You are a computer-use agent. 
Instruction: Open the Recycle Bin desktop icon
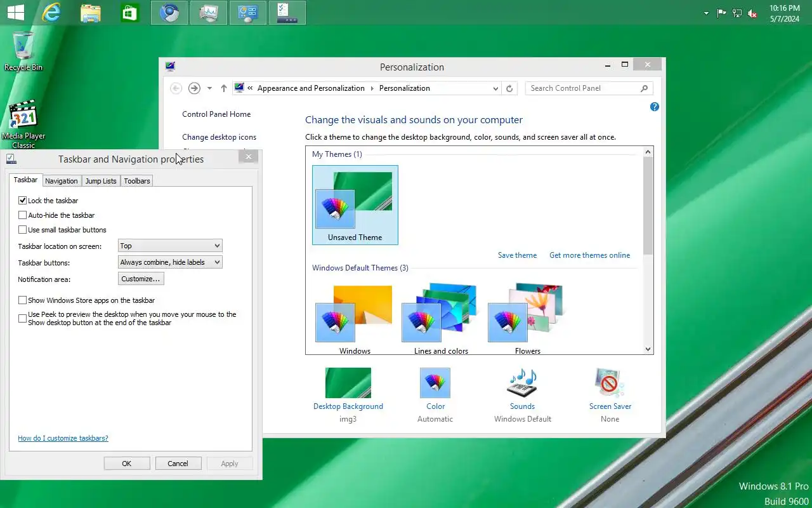[23, 51]
